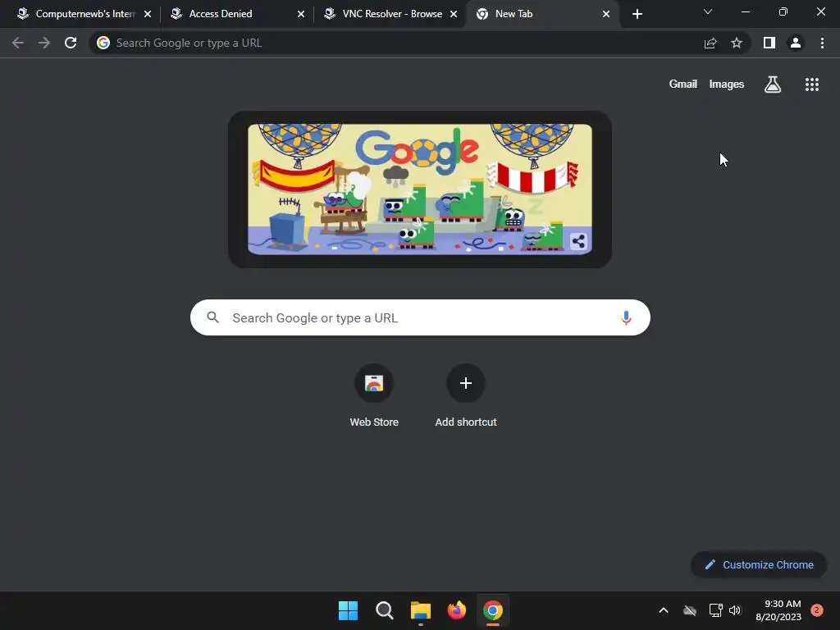Reload the page with refresh icon
Screen dimensions: 840x630
(71, 43)
